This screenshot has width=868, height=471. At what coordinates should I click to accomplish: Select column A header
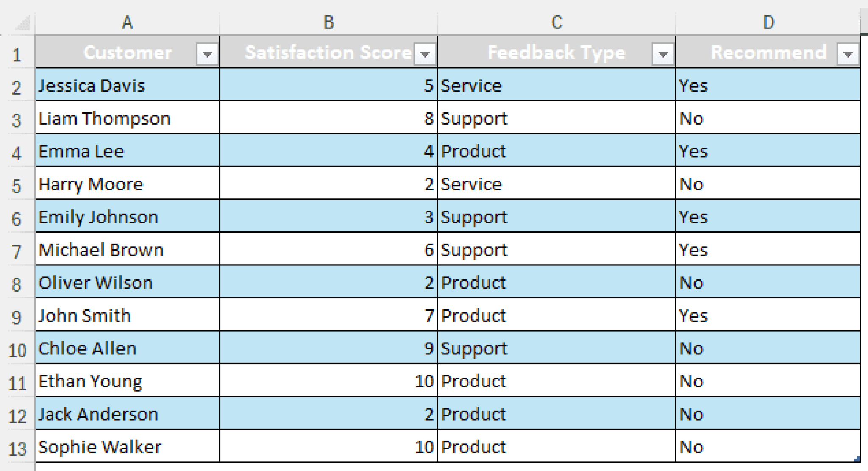coord(127,21)
